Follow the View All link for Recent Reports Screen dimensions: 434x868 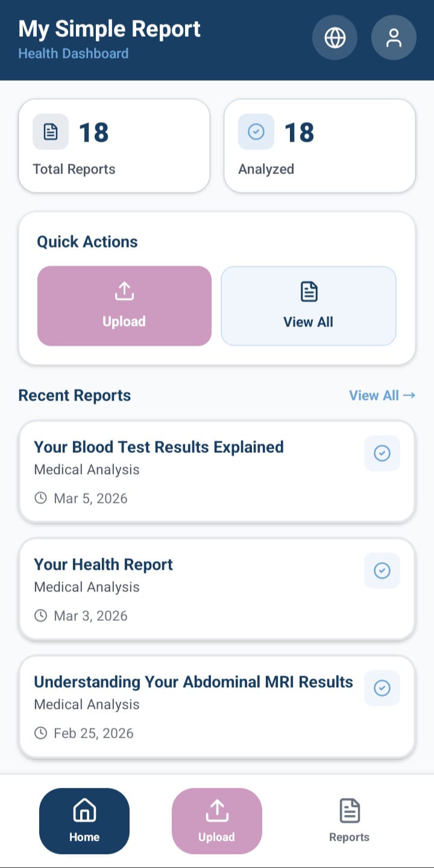382,396
